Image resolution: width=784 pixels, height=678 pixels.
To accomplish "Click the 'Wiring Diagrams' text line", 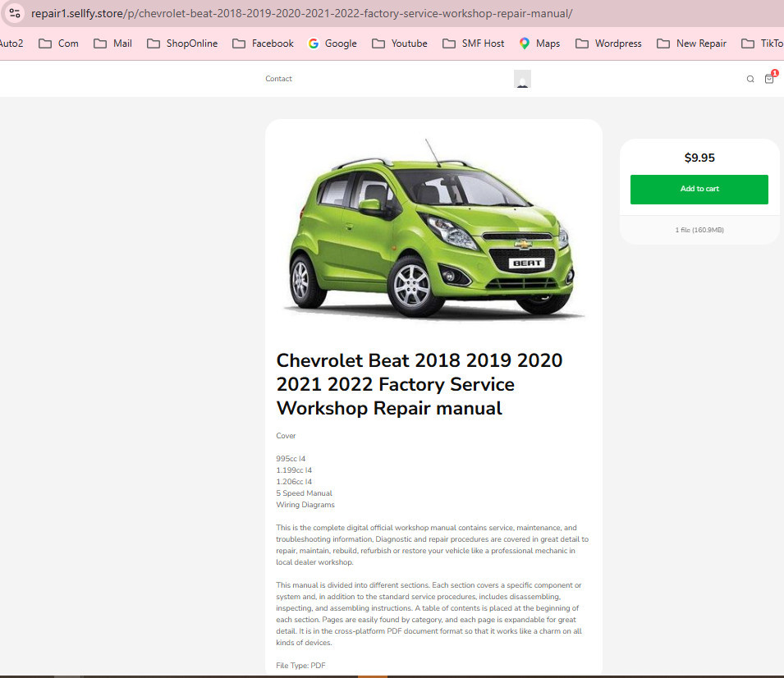I will click(305, 505).
